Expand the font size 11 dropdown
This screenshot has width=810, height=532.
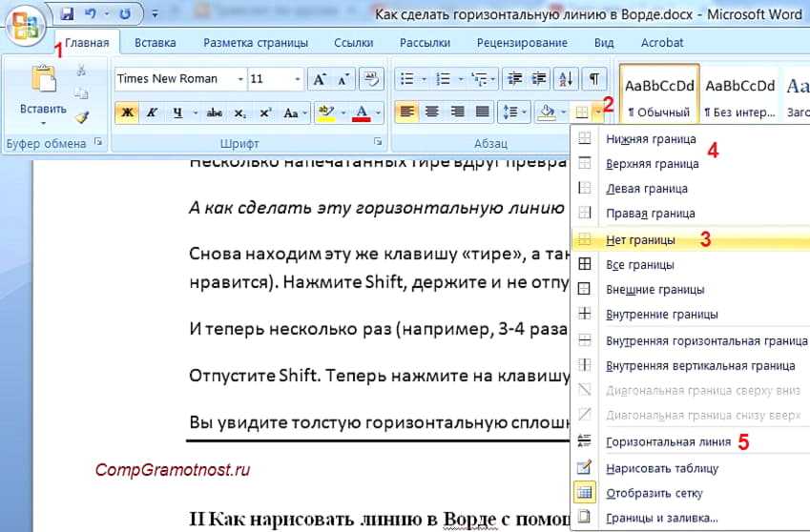pos(298,79)
